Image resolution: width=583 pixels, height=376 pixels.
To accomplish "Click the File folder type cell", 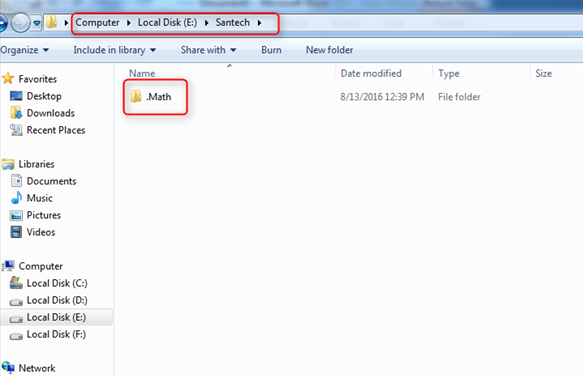I will click(459, 97).
